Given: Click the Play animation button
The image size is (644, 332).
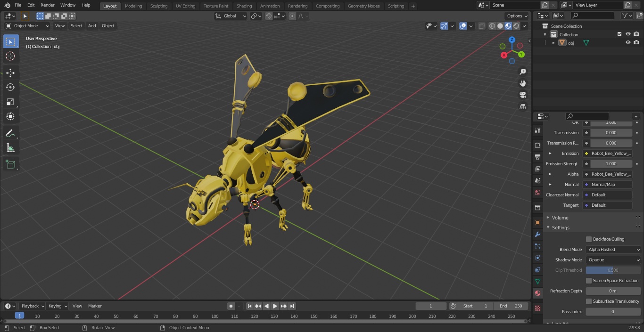Looking at the screenshot, I should (x=275, y=306).
